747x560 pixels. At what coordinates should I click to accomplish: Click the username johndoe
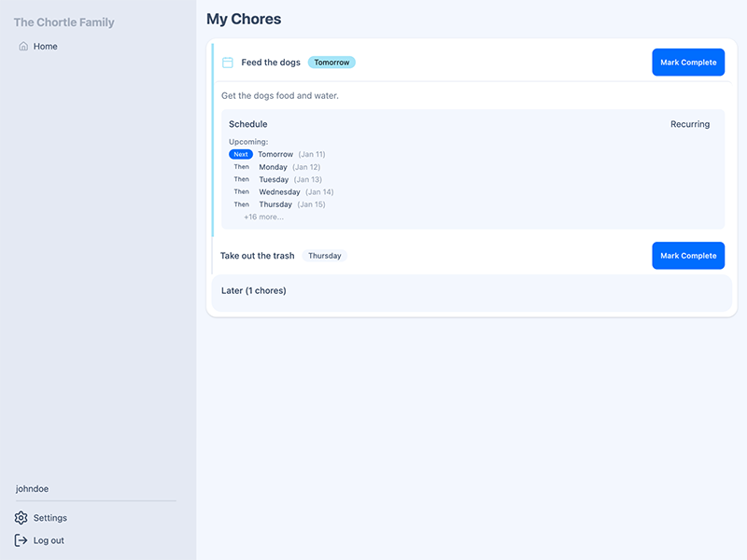[x=31, y=488]
